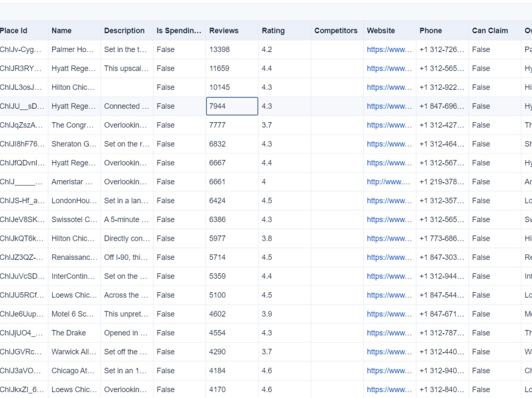The width and height of the screenshot is (532, 398).
Task: Select the +1 219-378 phone cell
Action: pyautogui.click(x=443, y=182)
